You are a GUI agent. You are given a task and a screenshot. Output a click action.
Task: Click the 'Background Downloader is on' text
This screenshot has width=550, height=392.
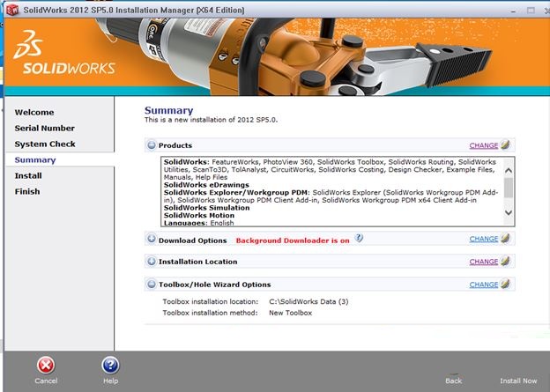coord(293,240)
